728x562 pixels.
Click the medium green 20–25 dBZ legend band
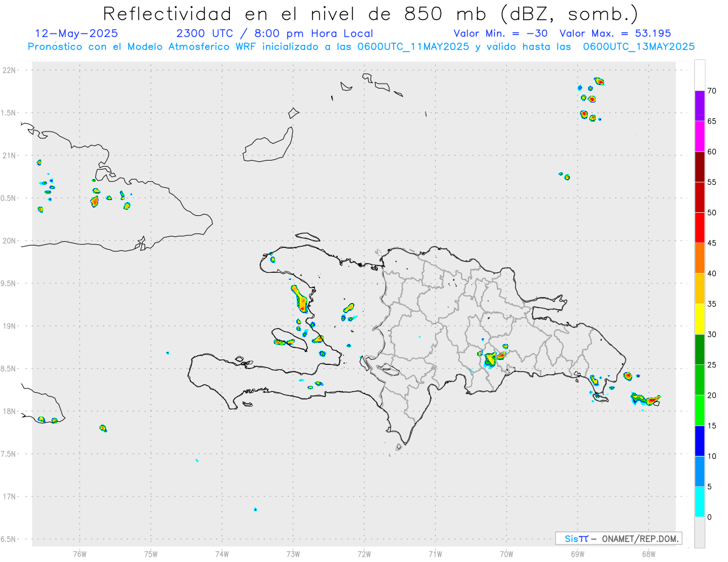(x=699, y=380)
